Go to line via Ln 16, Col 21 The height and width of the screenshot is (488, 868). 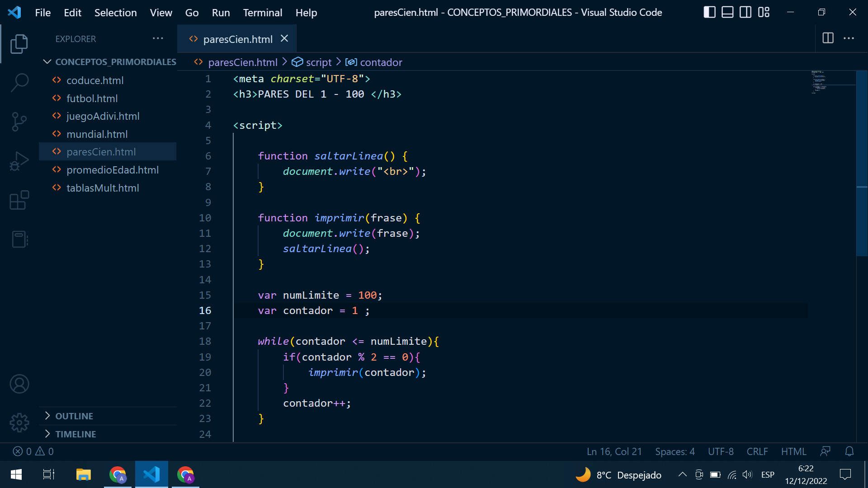click(614, 451)
